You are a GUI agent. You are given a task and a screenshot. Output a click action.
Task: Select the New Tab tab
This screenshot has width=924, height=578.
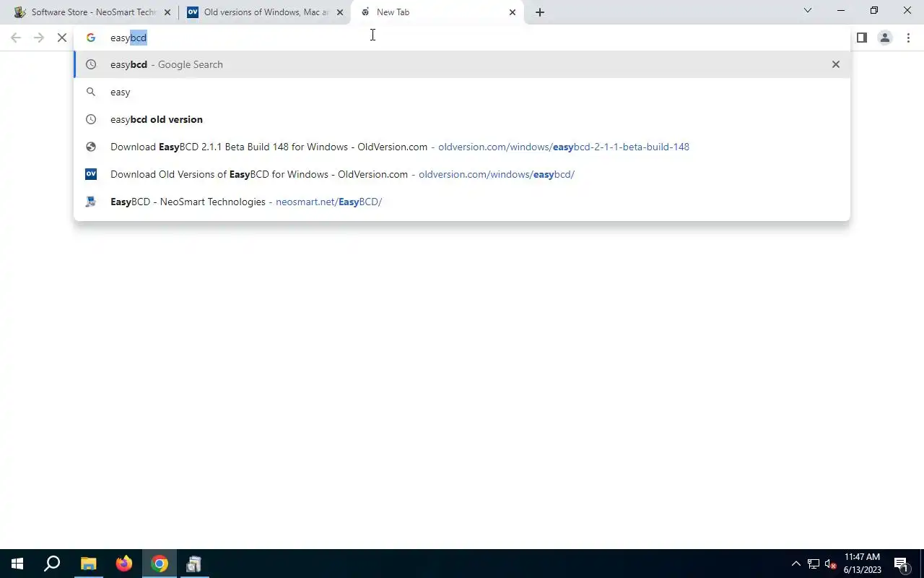click(437, 12)
